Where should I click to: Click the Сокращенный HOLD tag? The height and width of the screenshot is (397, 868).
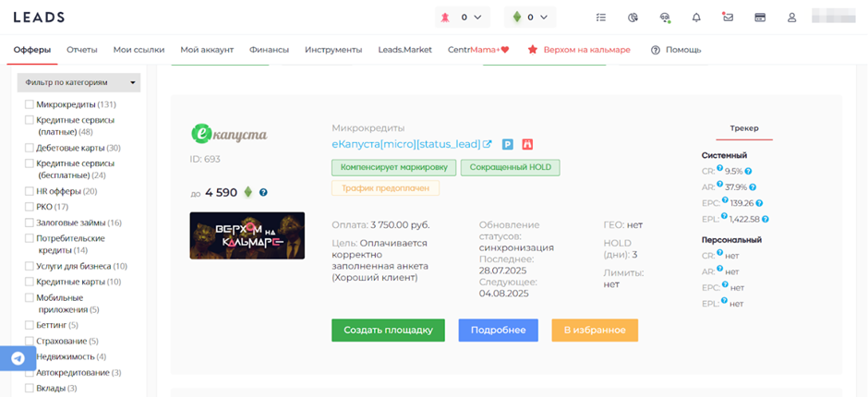511,168
